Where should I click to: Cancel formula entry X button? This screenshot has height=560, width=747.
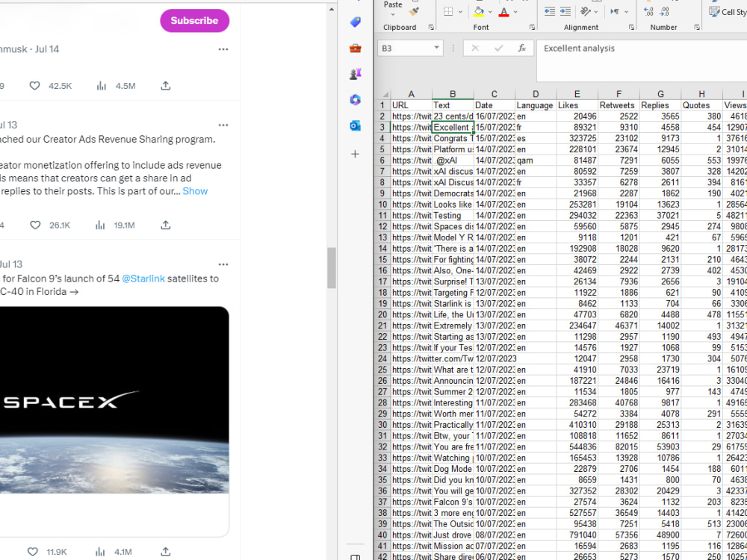tap(475, 48)
